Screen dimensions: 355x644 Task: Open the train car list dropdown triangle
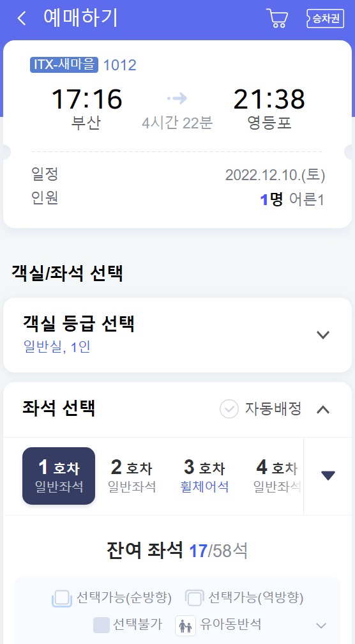328,475
